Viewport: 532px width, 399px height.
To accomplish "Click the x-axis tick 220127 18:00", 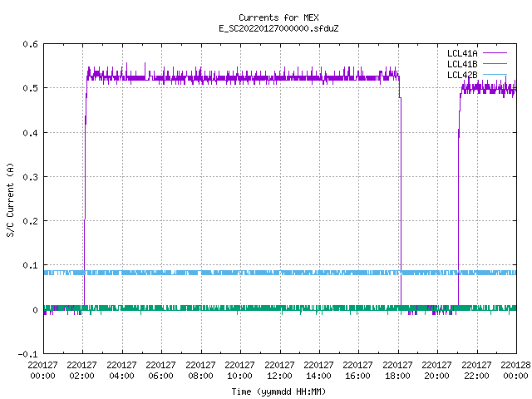I will (397, 371).
